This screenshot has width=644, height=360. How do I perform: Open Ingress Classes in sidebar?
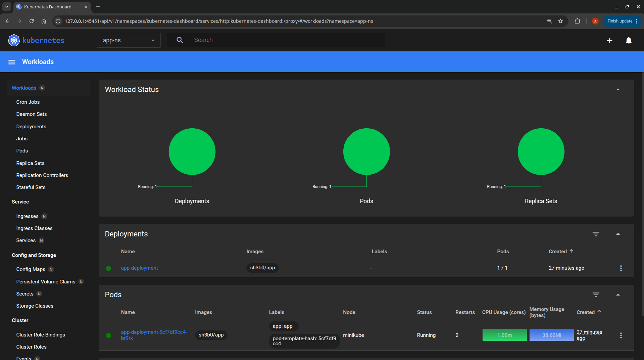(34, 228)
